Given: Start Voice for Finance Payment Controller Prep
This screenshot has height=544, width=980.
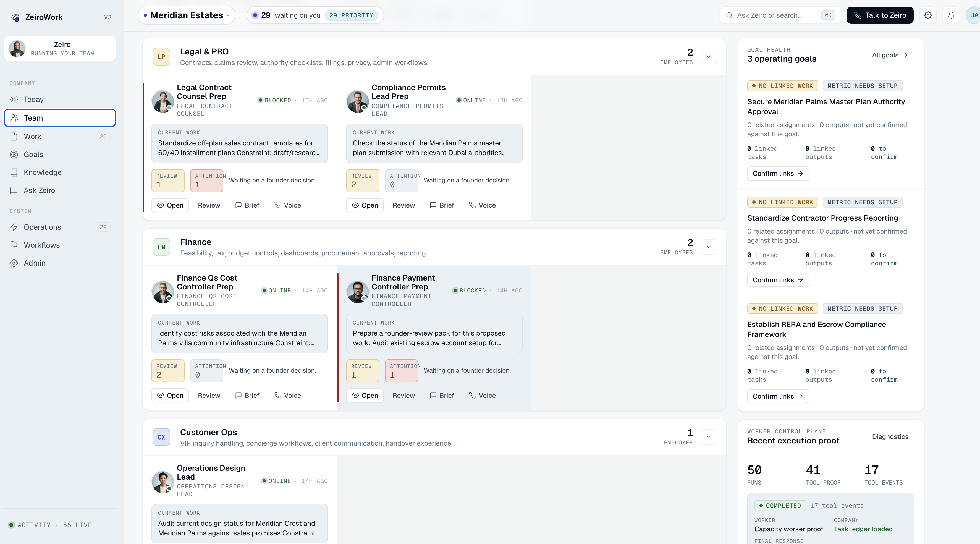Looking at the screenshot, I should (482, 395).
